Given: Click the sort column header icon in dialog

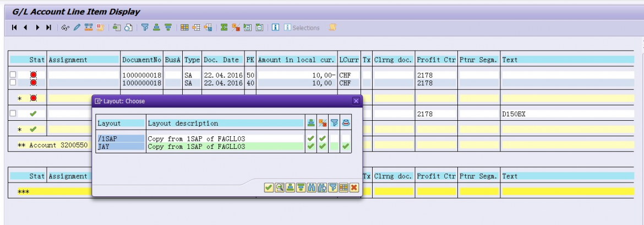Looking at the screenshot, I should pos(311,123).
